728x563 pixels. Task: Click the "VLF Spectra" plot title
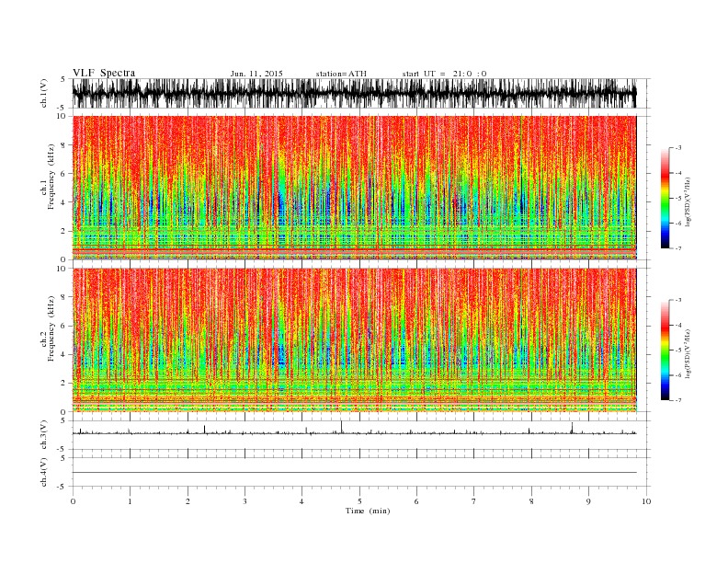(x=104, y=73)
